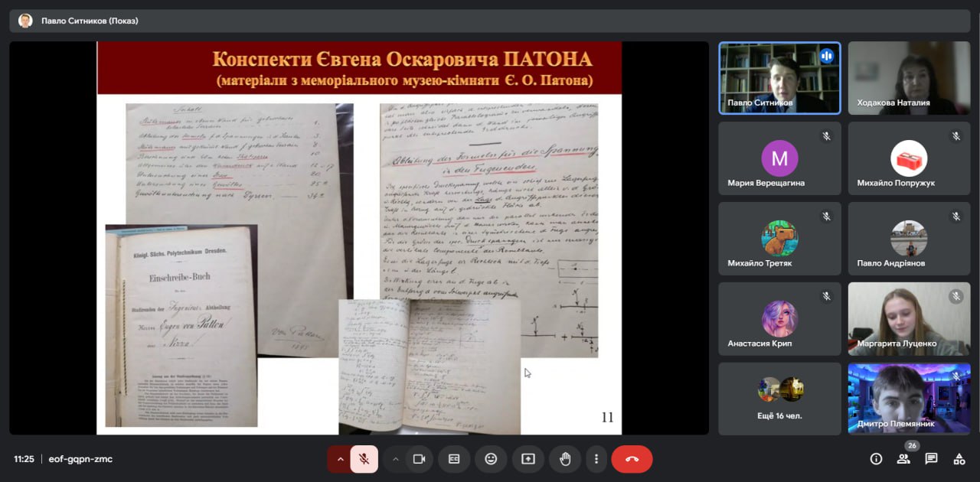Expand video settings chevron beside camera
The height and width of the screenshot is (482, 980).
coord(395,459)
